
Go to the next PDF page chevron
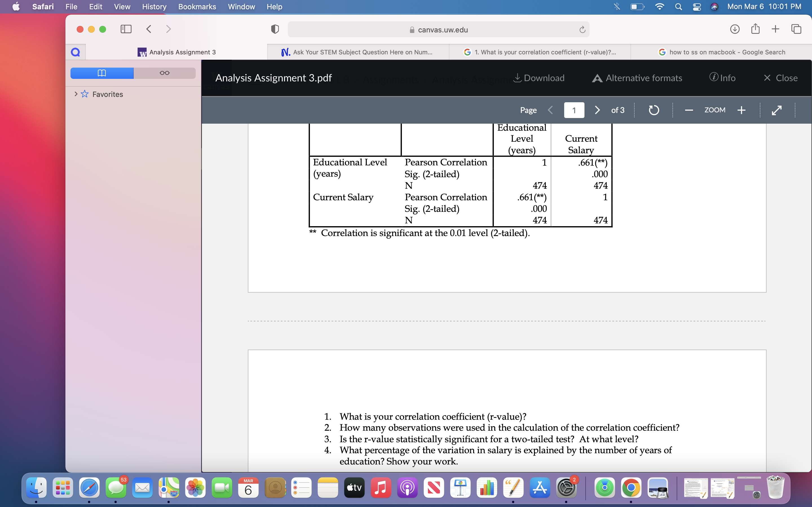pyautogui.click(x=597, y=110)
